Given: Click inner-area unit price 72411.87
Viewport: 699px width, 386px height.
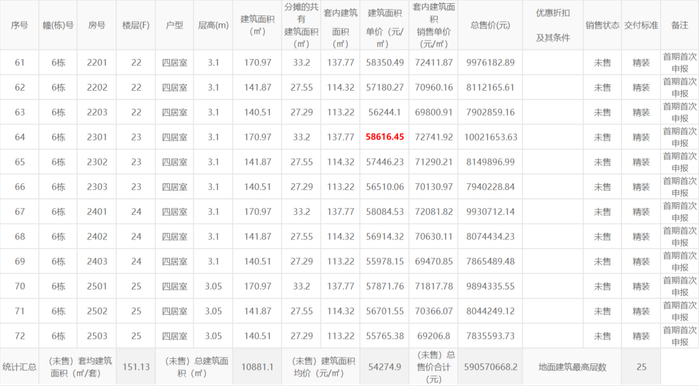Looking at the screenshot, I should click(x=434, y=63).
